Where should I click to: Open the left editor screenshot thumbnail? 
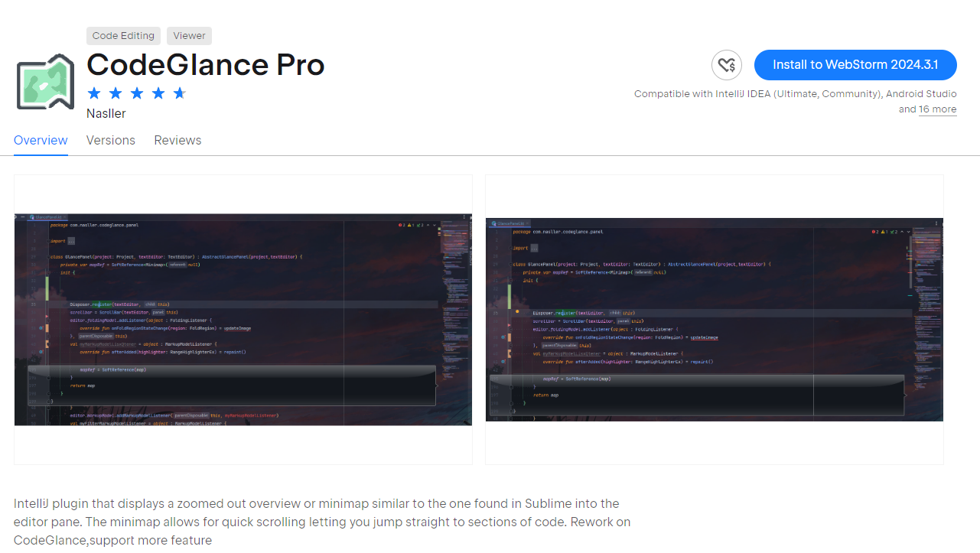pos(243,320)
